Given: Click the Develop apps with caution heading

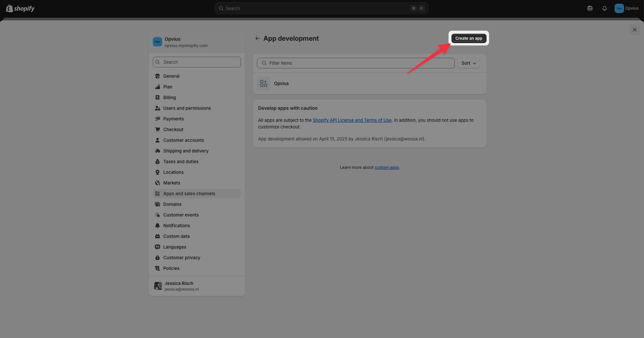Looking at the screenshot, I should click(x=288, y=108).
